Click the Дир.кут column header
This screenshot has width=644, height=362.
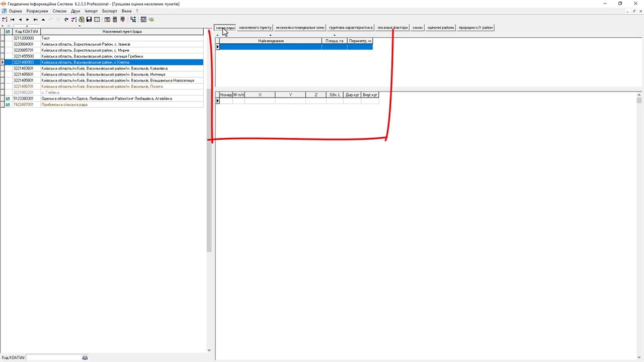352,95
